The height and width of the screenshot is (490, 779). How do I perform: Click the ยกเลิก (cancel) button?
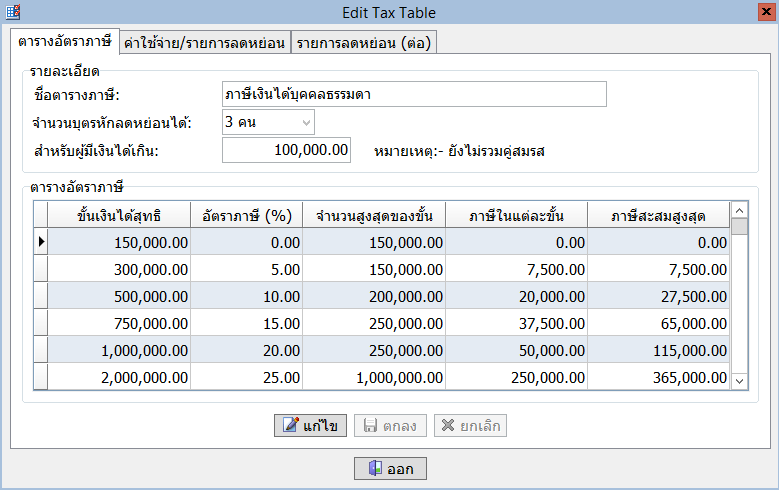coord(471,425)
